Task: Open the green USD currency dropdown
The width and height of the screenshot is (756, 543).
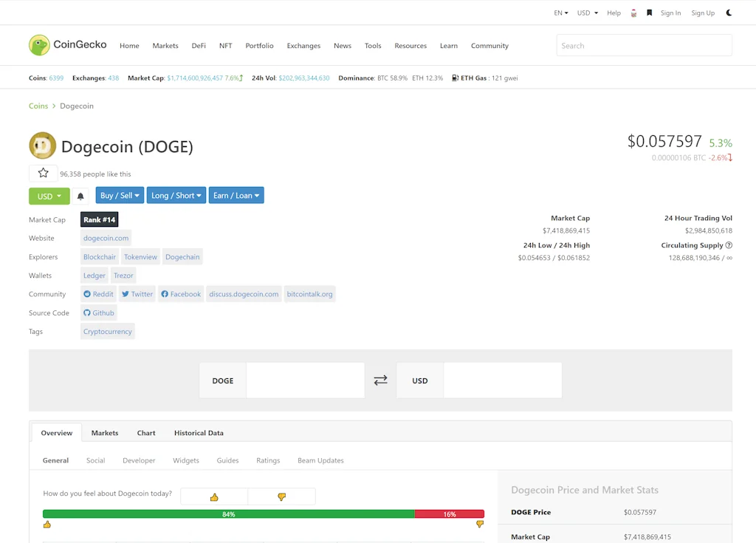Action: pyautogui.click(x=49, y=195)
